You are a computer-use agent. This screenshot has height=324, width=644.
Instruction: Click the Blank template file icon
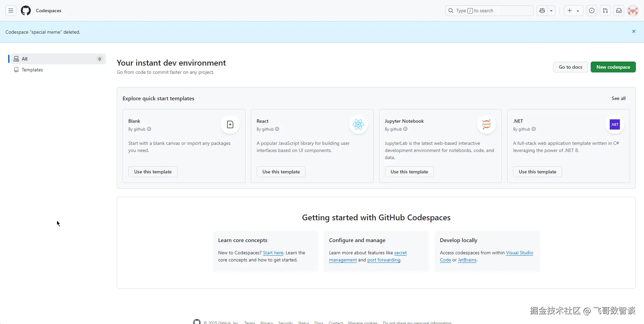click(230, 124)
